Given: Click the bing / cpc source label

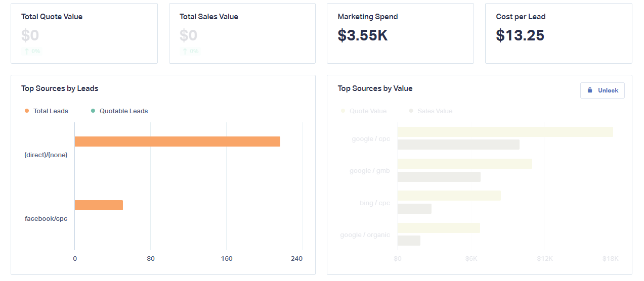Looking at the screenshot, I should [375, 203].
